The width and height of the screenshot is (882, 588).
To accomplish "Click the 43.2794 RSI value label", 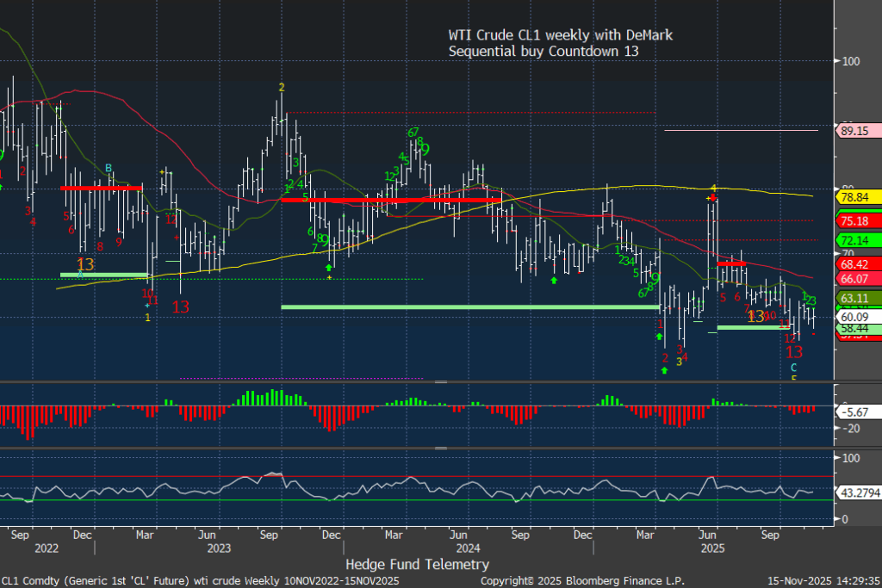I will pos(856,493).
